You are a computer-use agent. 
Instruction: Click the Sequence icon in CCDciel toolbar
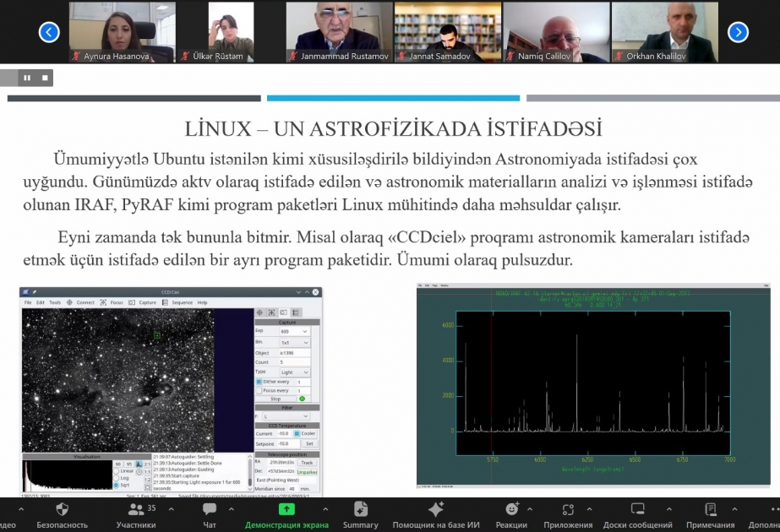pyautogui.click(x=165, y=302)
